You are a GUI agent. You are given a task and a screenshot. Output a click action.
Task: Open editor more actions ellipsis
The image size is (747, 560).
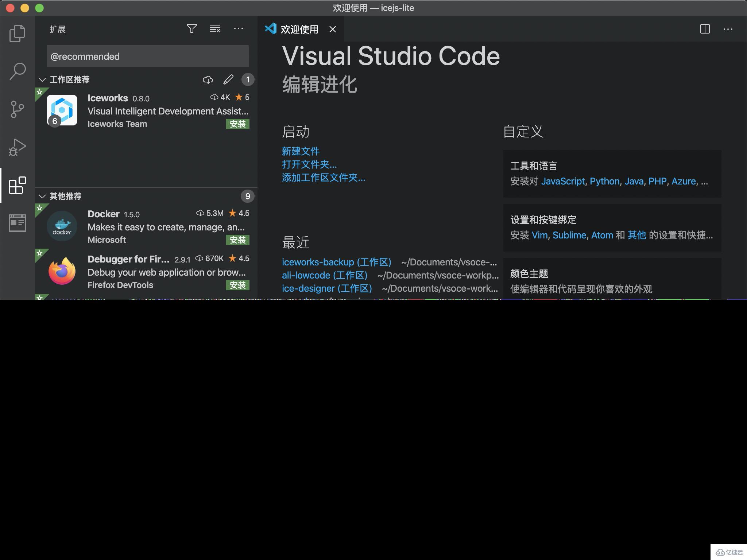pos(728,29)
